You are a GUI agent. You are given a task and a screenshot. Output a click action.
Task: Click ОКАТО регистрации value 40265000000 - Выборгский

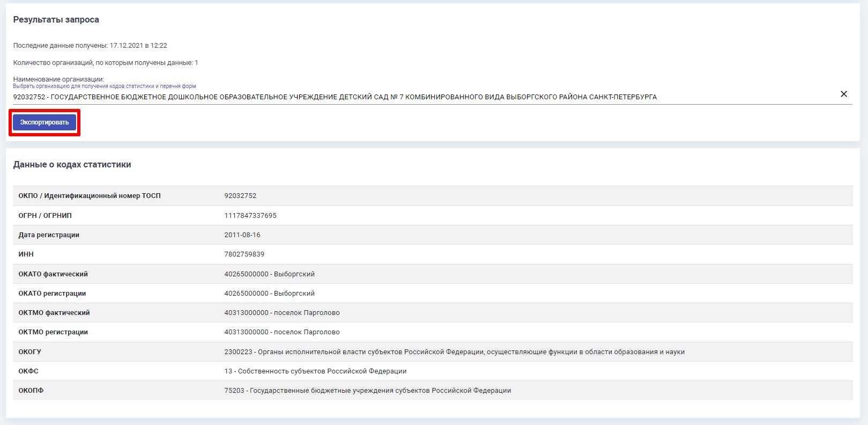tap(269, 294)
